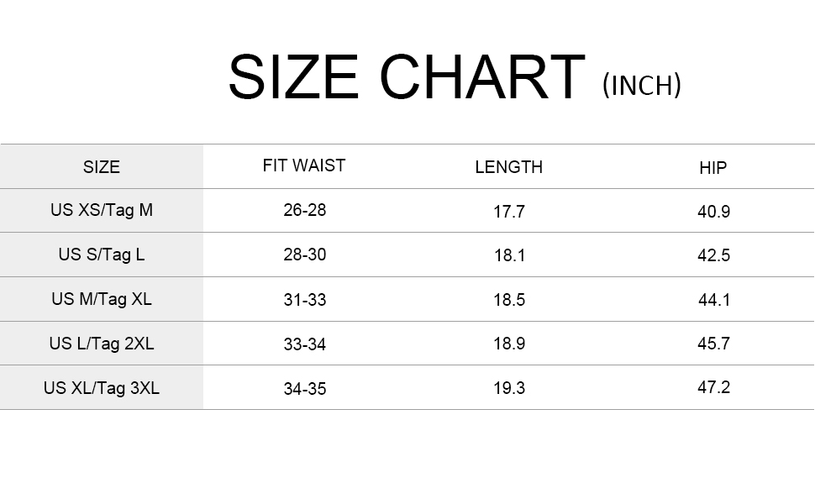The height and width of the screenshot is (504, 815).
Task: Click the (INCH) unit label
Action: [x=642, y=85]
